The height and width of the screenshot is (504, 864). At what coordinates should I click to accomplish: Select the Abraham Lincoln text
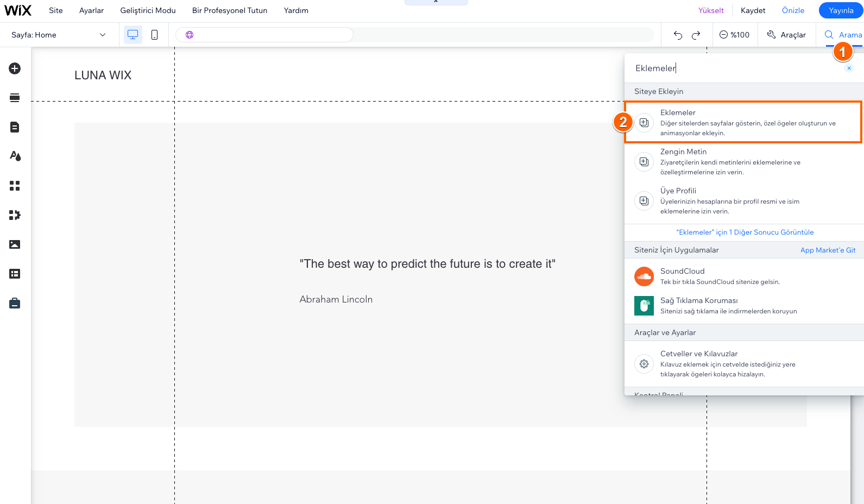tap(336, 299)
